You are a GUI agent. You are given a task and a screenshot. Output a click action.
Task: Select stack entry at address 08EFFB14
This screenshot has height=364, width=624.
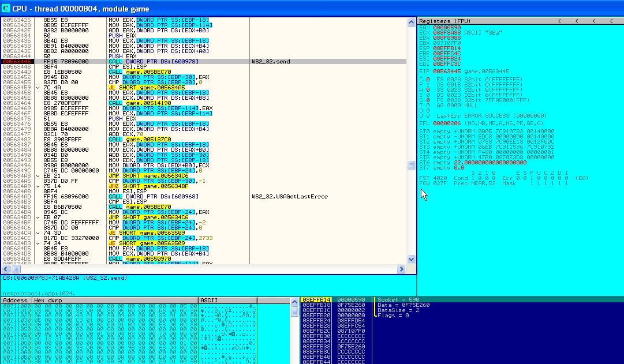(316, 300)
